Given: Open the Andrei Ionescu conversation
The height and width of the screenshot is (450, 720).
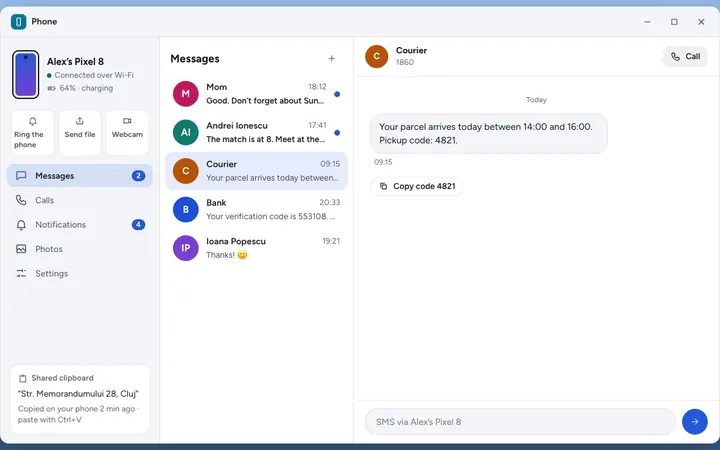Looking at the screenshot, I should pos(256,133).
